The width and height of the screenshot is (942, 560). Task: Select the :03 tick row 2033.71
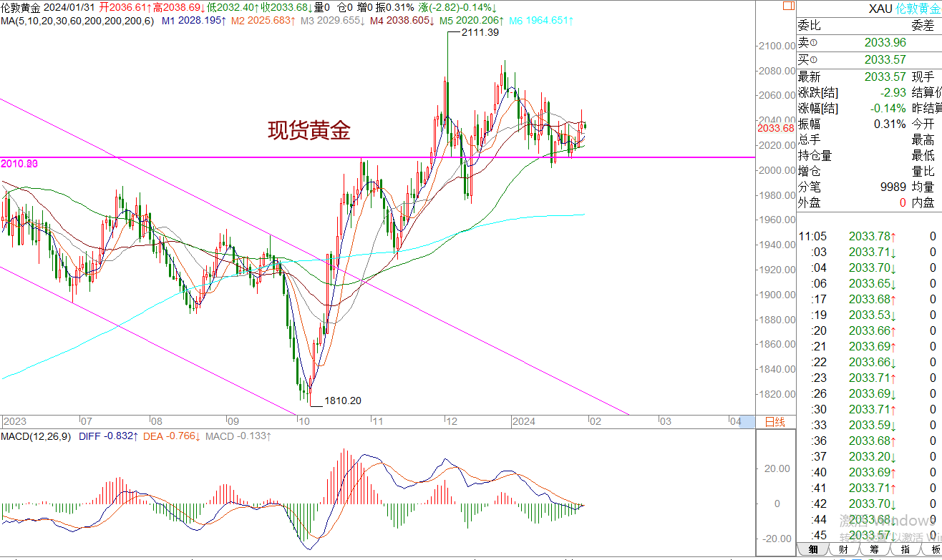(869, 252)
